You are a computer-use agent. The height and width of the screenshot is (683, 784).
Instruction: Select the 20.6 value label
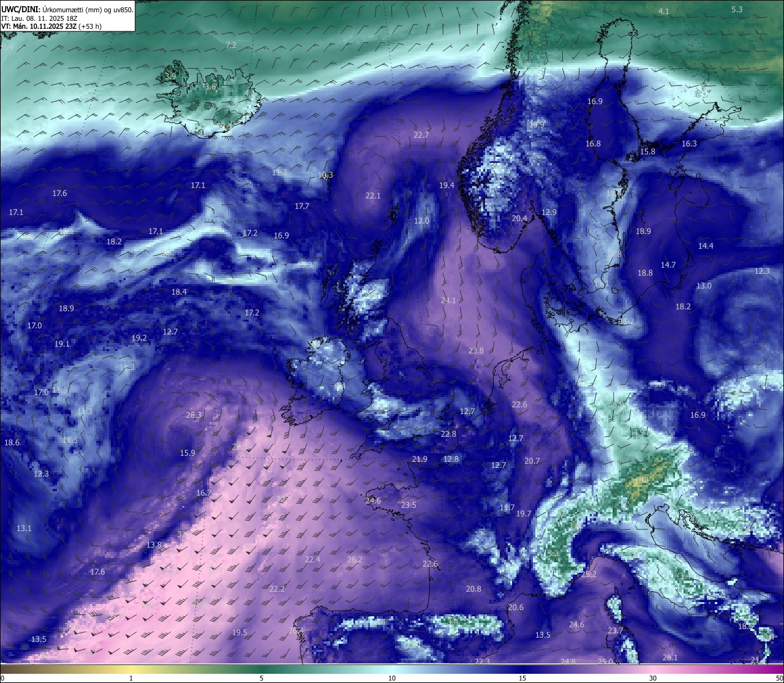(x=516, y=607)
